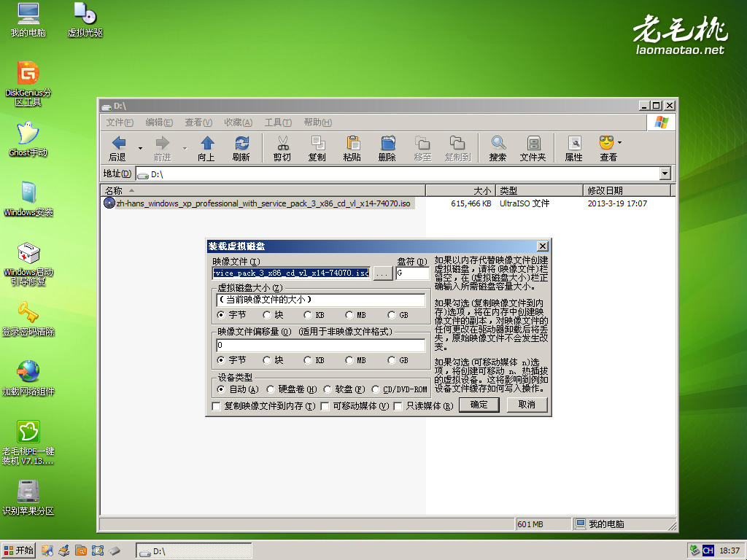
Task: Click the 剪切 scissors toolbar icon
Action: tap(282, 148)
